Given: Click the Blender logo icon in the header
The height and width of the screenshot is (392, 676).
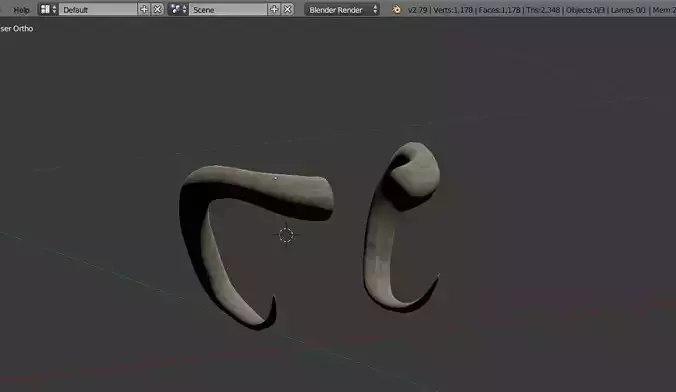Looking at the screenshot, I should [396, 9].
